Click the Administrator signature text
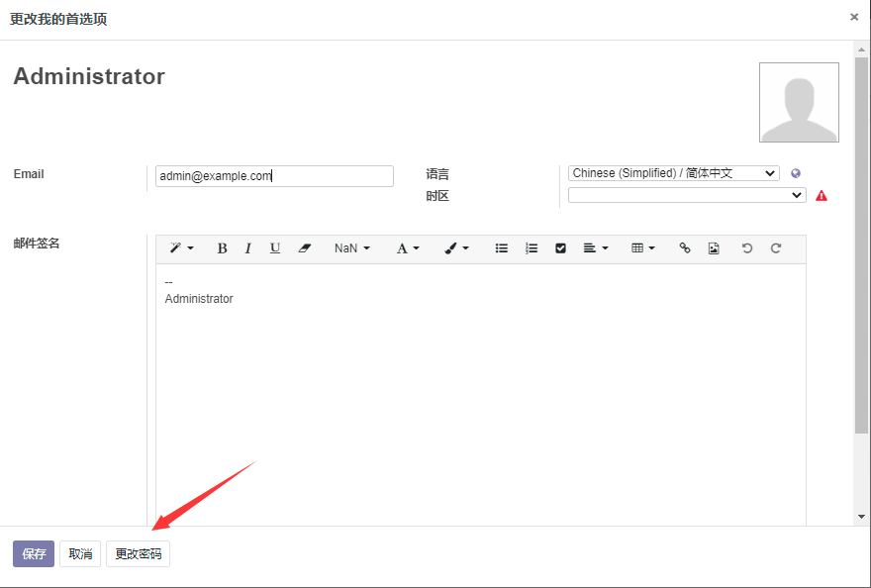 point(199,298)
